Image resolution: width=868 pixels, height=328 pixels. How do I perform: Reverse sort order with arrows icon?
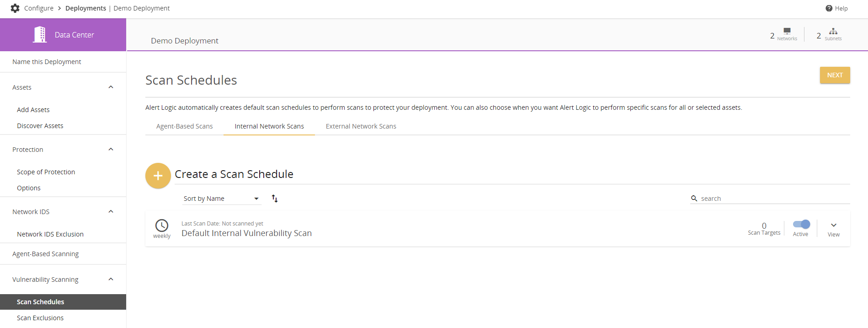pos(275,199)
